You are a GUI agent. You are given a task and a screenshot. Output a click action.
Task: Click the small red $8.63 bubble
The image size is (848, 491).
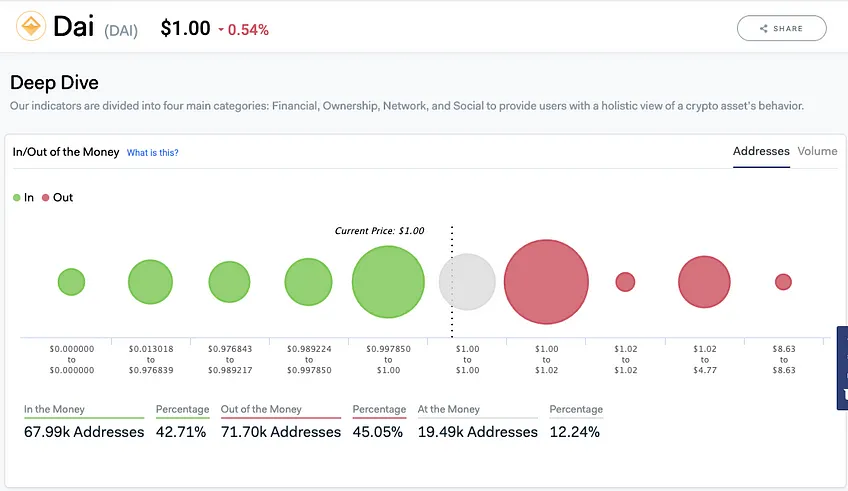click(783, 282)
